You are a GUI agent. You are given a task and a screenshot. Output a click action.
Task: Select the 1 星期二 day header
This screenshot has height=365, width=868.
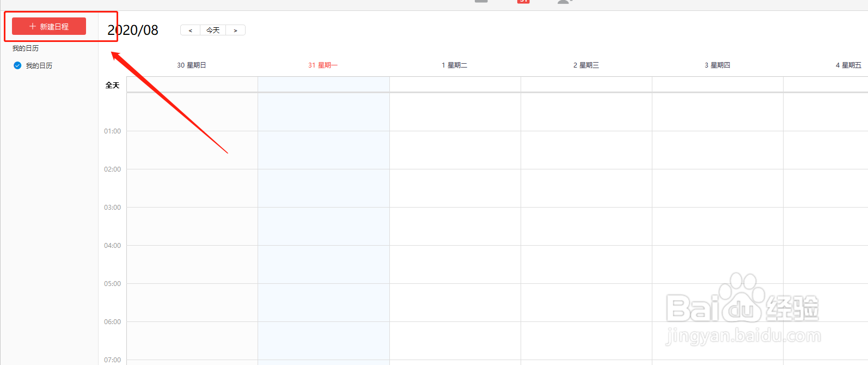click(x=454, y=65)
